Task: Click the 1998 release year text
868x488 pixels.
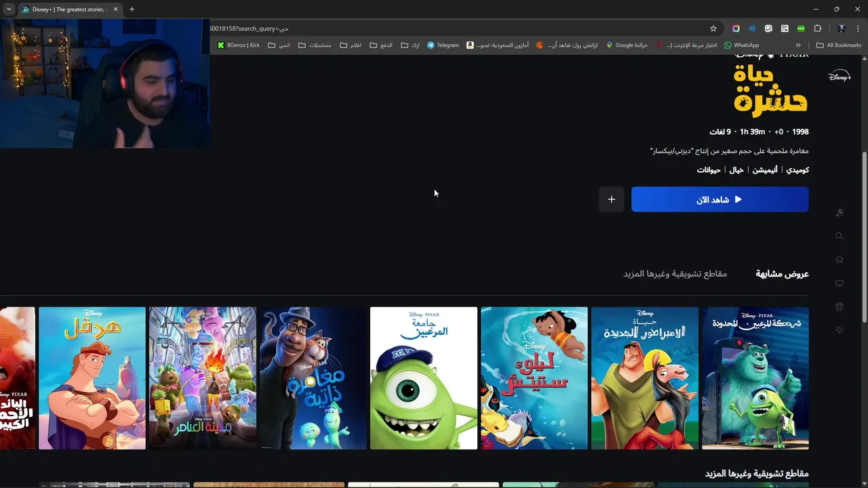Action: 800,132
